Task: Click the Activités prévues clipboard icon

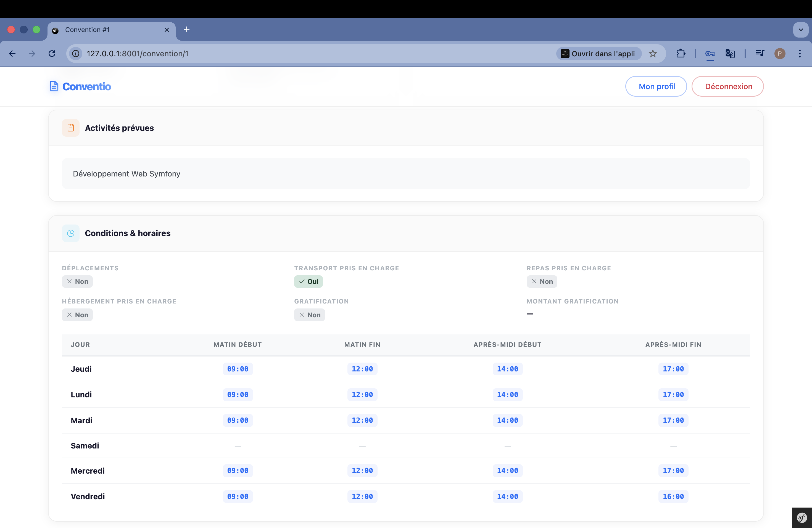Action: (x=71, y=128)
